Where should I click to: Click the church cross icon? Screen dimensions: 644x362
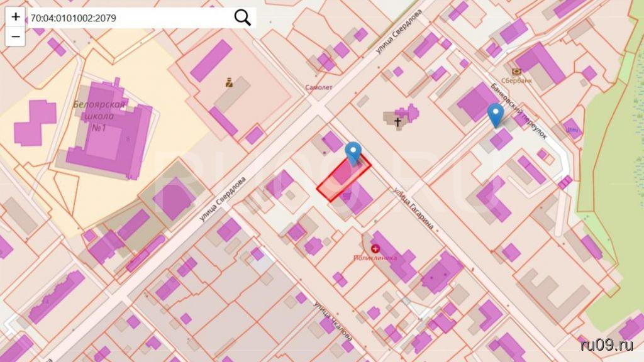click(397, 121)
